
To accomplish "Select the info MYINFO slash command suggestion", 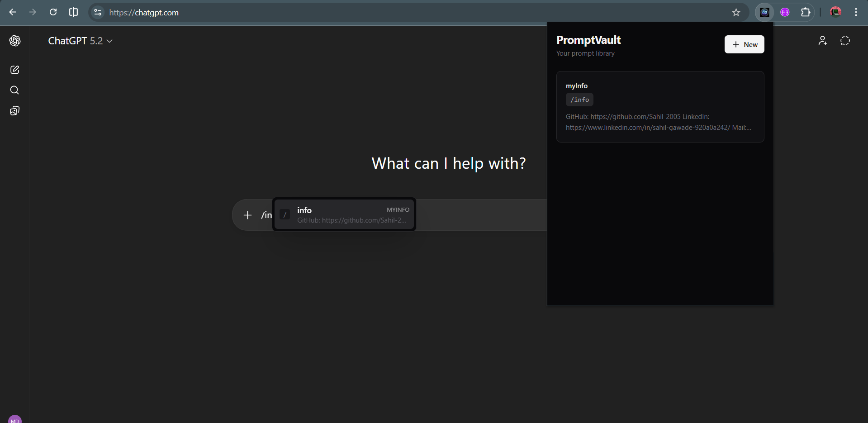I will coord(344,214).
